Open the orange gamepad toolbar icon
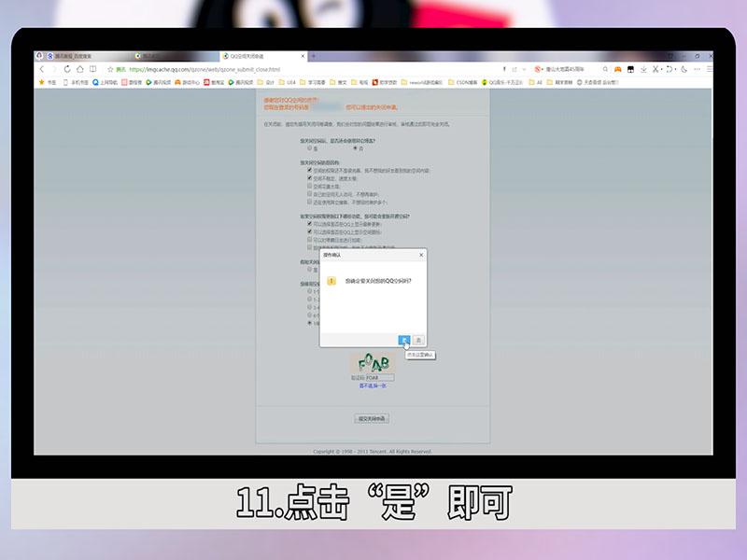The width and height of the screenshot is (747, 560). (618, 69)
